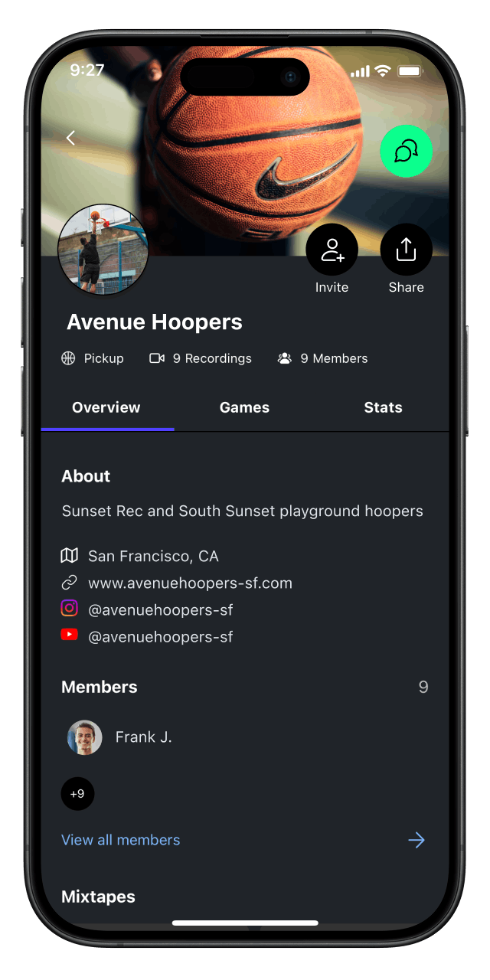Tap the Members section heading
The image size is (490, 980).
pos(100,687)
